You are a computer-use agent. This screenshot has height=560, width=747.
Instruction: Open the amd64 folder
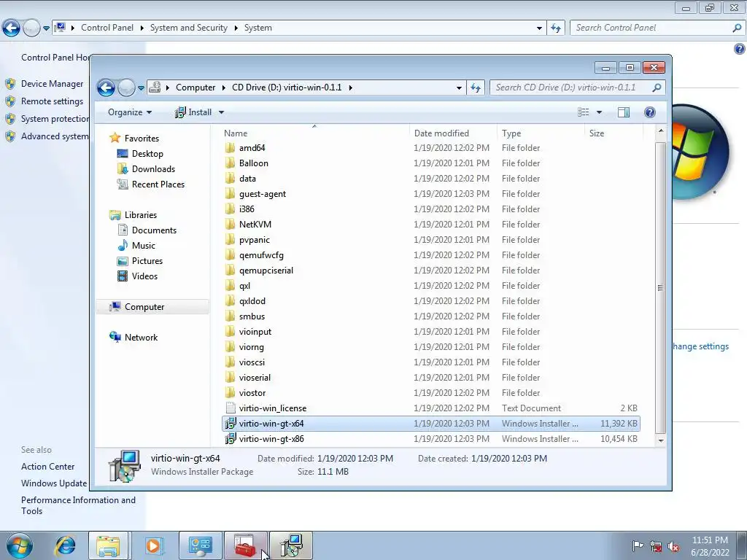(x=252, y=148)
